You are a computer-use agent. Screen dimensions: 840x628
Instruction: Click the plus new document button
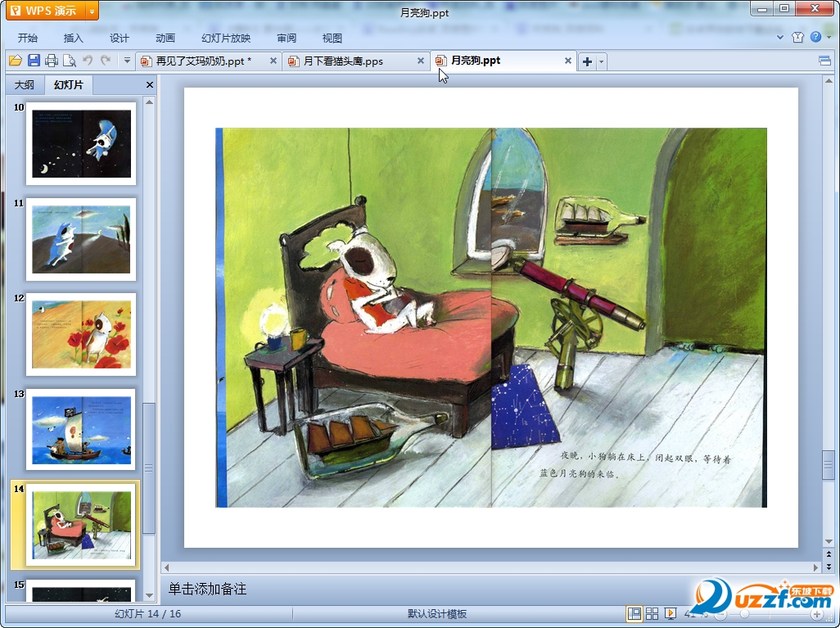tap(587, 61)
